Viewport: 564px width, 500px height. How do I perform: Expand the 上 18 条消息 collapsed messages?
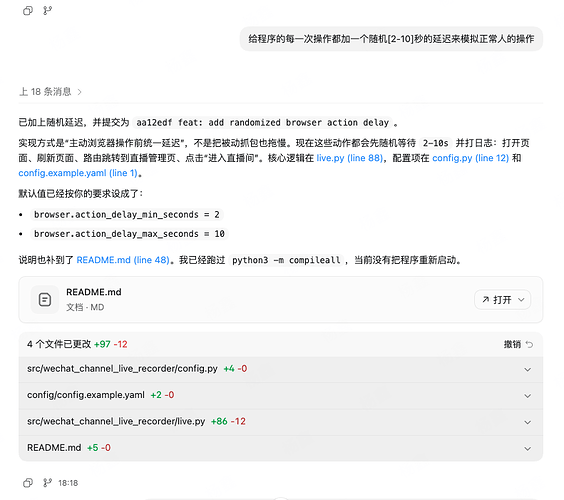[x=50, y=92]
